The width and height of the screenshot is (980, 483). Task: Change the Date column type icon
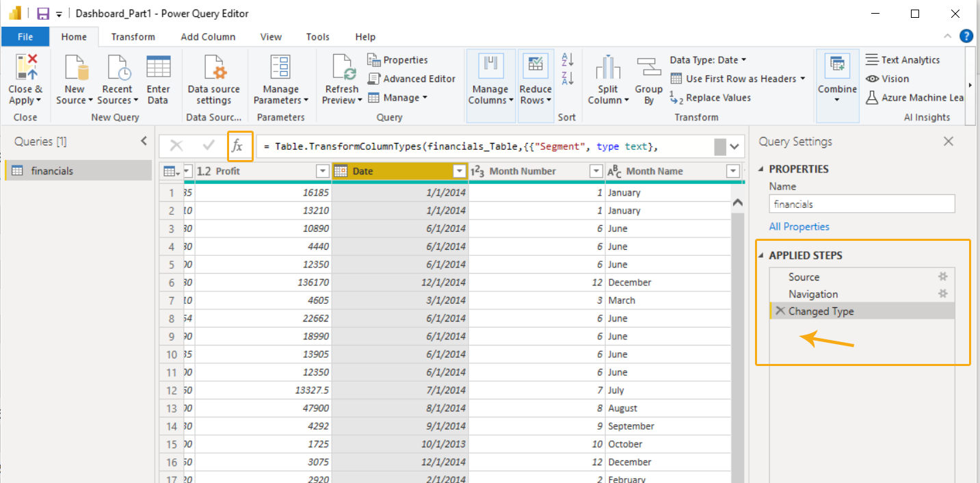pos(341,171)
